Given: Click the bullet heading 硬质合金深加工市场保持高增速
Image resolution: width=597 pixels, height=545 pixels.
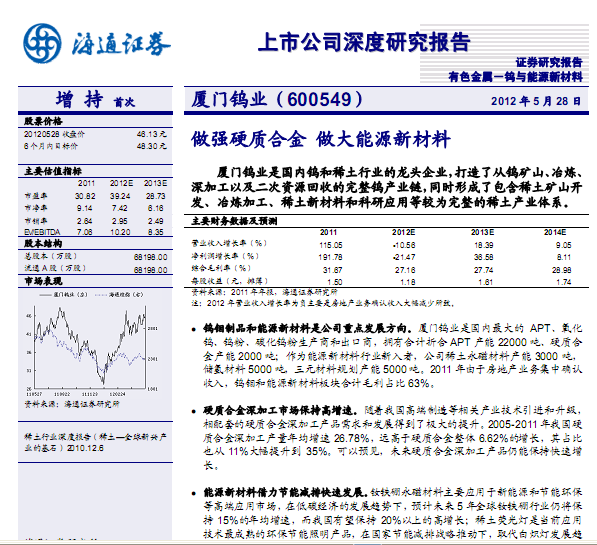Looking at the screenshot, I should [x=280, y=411].
